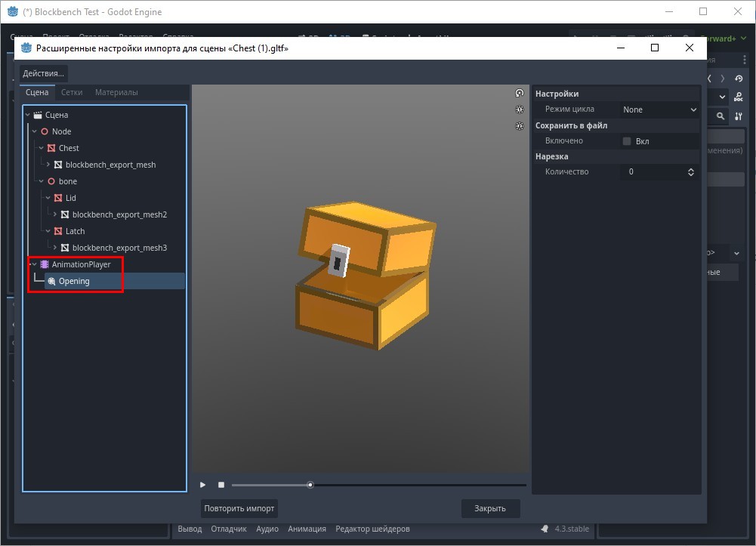Play the Opening animation preview

(x=203, y=485)
